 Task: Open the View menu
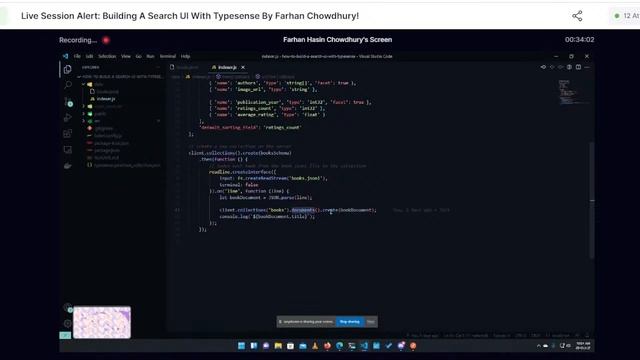(x=126, y=56)
